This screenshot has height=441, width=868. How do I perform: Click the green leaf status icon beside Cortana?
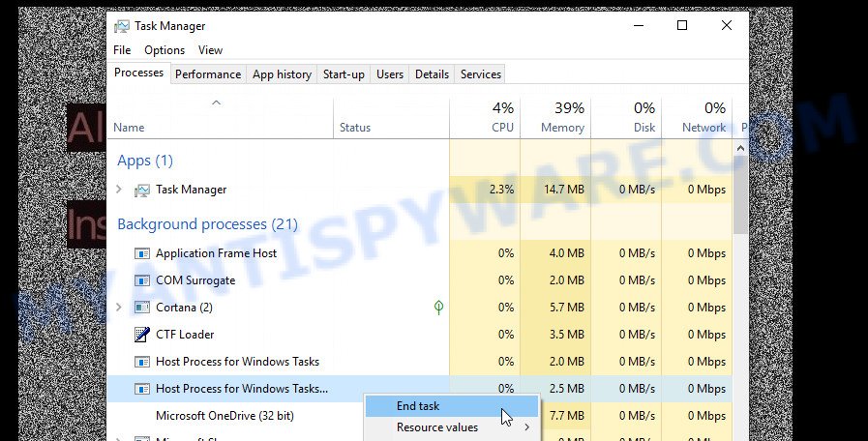point(438,308)
